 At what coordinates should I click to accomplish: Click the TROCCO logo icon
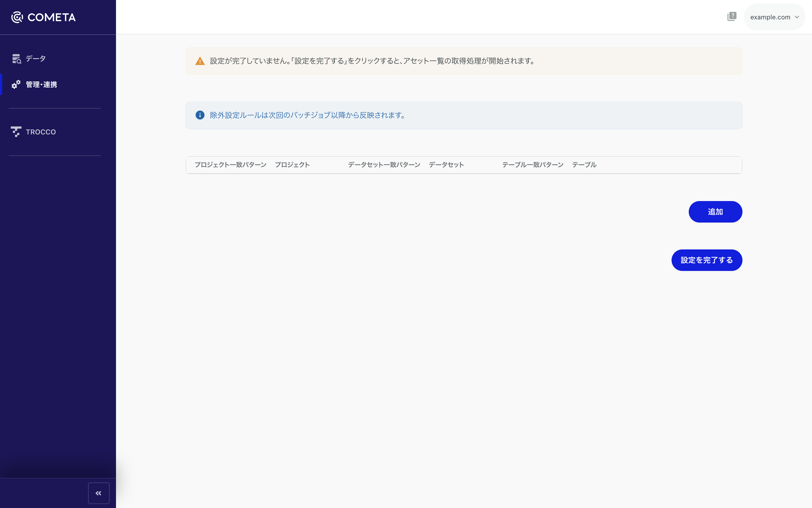tap(16, 132)
